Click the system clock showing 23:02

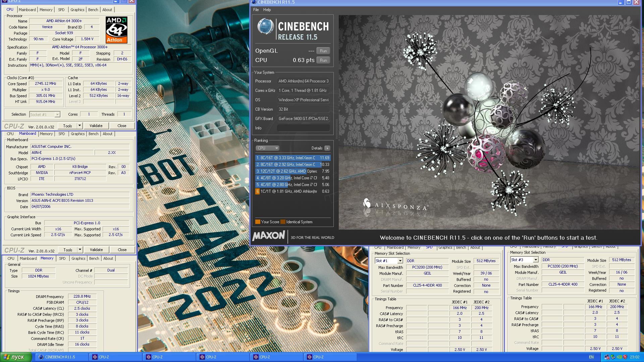(635, 357)
